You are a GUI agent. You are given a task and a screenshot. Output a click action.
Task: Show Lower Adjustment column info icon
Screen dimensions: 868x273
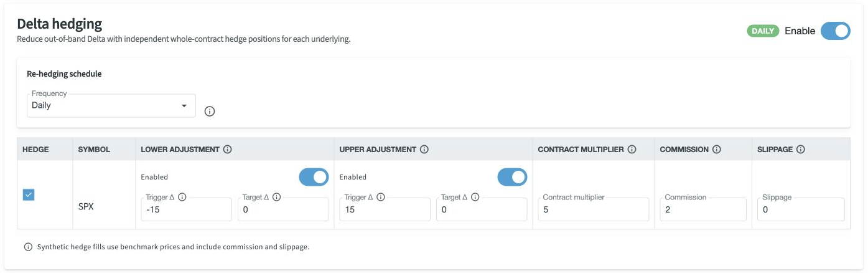pos(227,150)
